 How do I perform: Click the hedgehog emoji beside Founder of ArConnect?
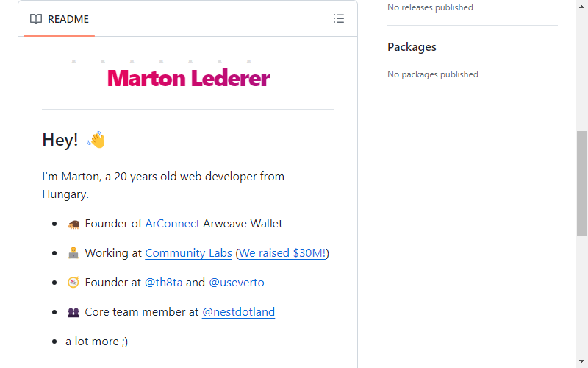[x=73, y=224]
